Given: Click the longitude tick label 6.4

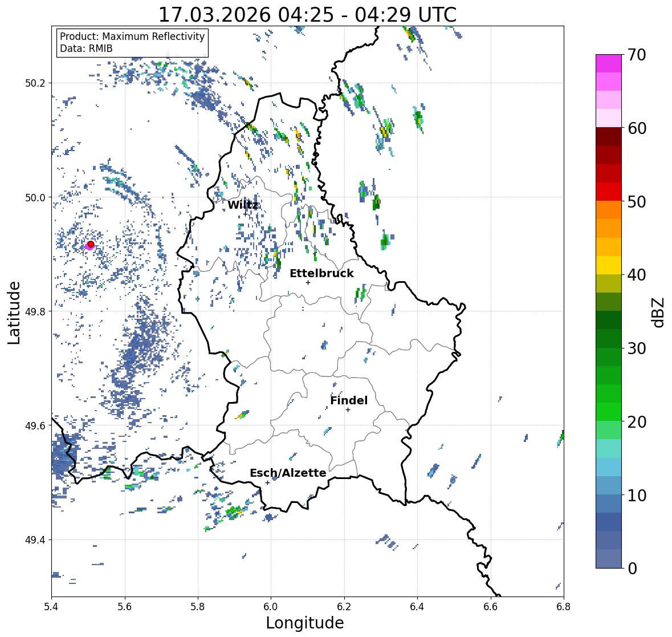Looking at the screenshot, I should [417, 607].
